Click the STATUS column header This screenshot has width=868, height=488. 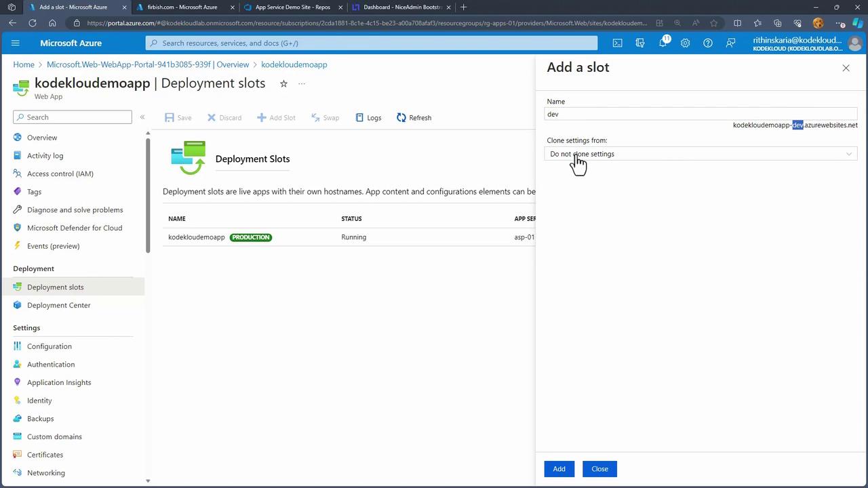coord(351,219)
